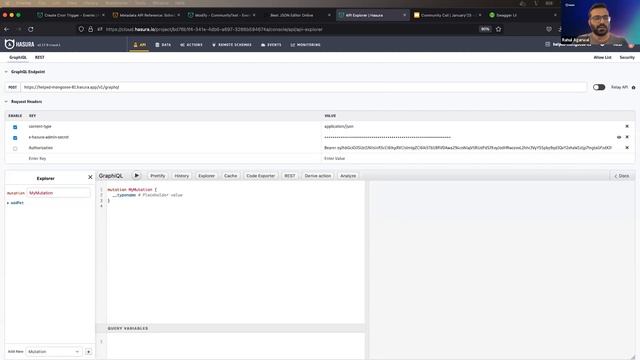Remove the x-hasura-admin-secret header row
The width and height of the screenshot is (640, 360).
click(x=627, y=137)
